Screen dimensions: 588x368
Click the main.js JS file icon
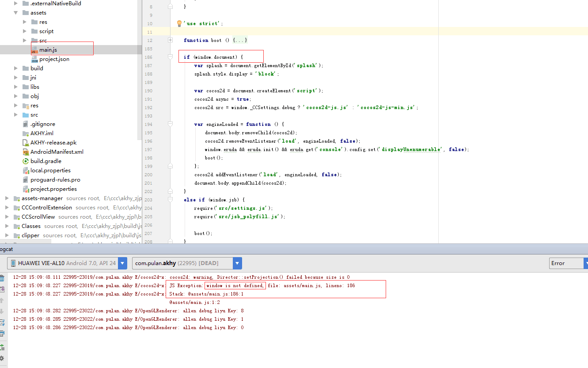point(34,50)
